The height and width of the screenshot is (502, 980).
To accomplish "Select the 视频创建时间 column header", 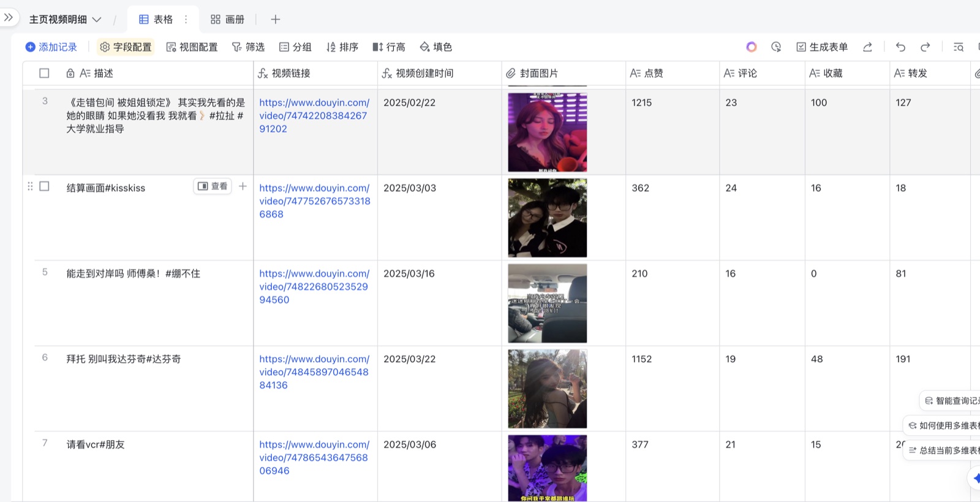I will (440, 74).
